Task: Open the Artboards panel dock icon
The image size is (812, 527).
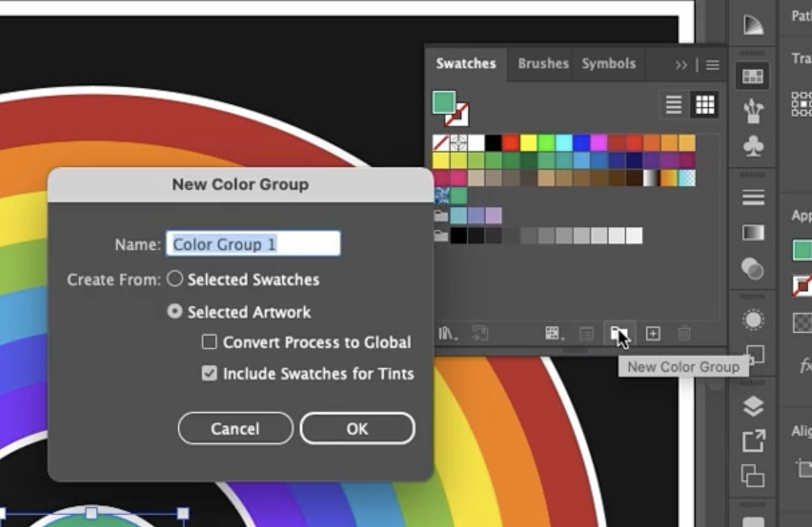Action: (x=754, y=476)
